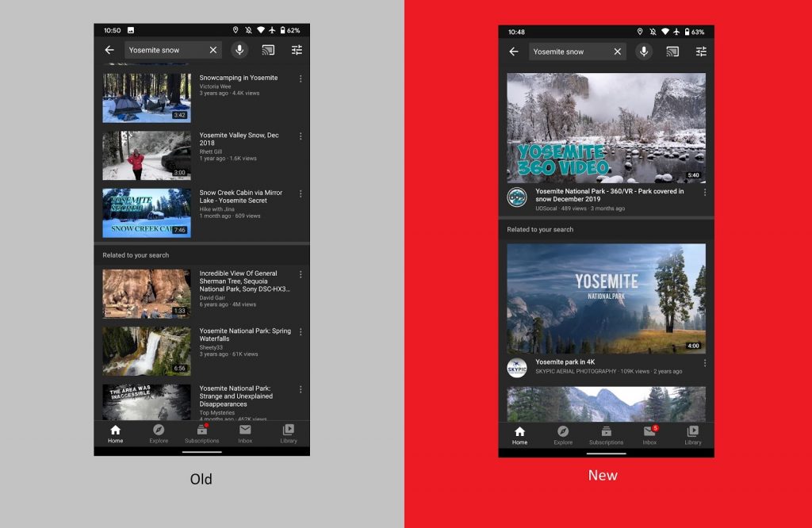Open the title 'Yosemite park in 4K'
The height and width of the screenshot is (528, 812).
click(565, 362)
